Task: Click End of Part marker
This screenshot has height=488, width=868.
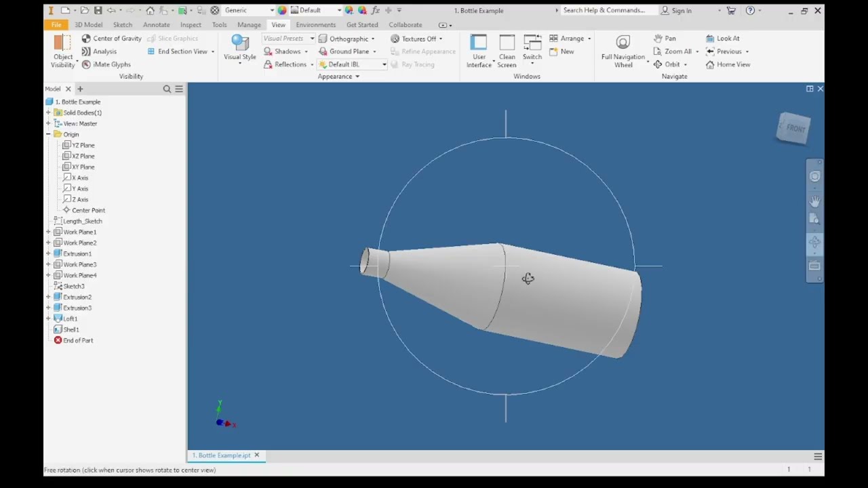Action: point(73,340)
